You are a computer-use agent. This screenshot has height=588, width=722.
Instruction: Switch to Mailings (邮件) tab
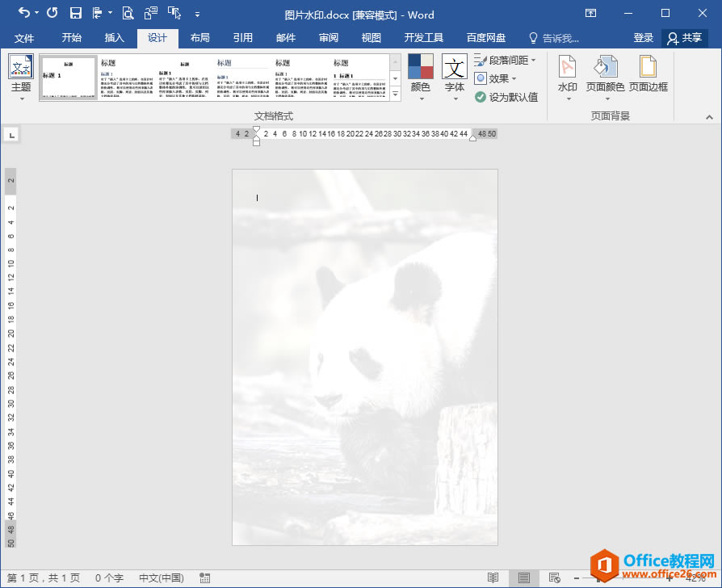point(285,38)
